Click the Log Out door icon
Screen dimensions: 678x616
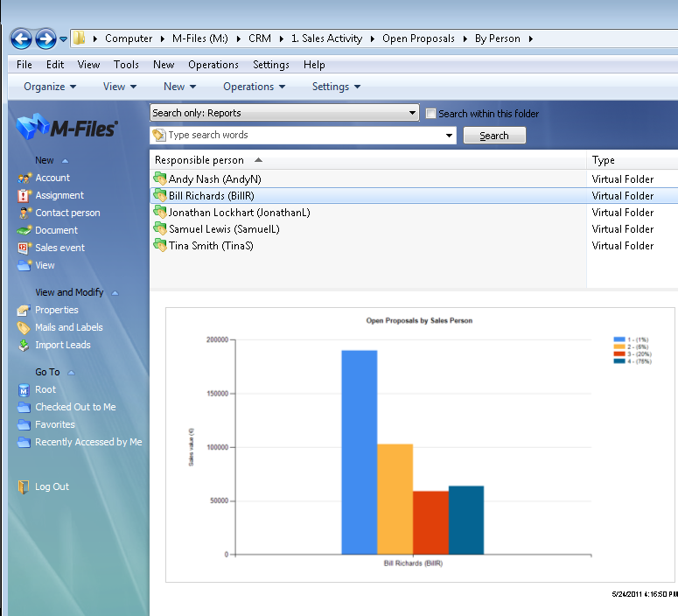[x=24, y=486]
